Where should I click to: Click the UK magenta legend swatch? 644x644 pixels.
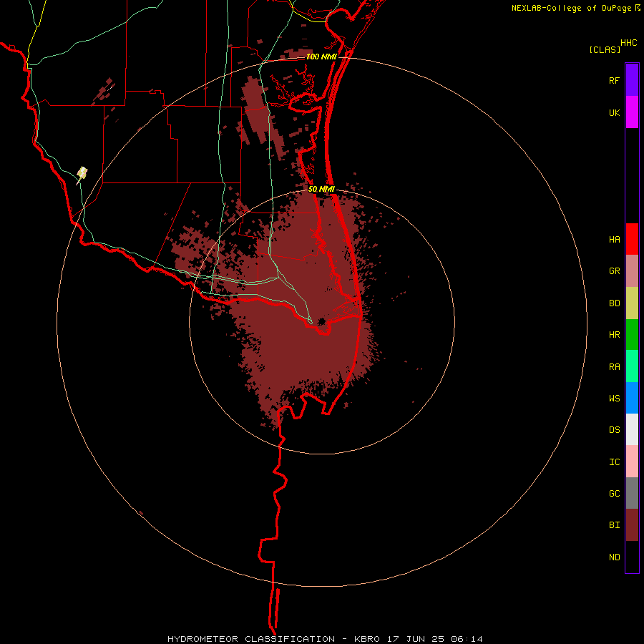pyautogui.click(x=632, y=112)
